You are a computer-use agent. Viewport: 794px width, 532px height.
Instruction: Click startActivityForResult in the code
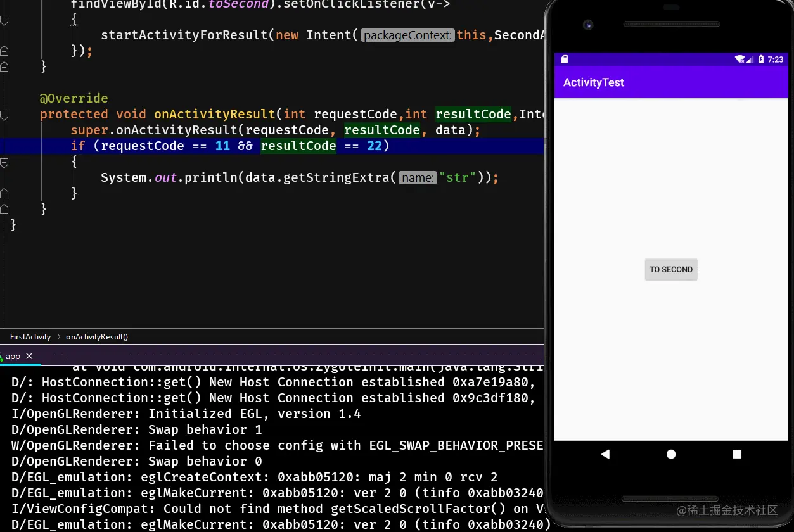point(184,35)
